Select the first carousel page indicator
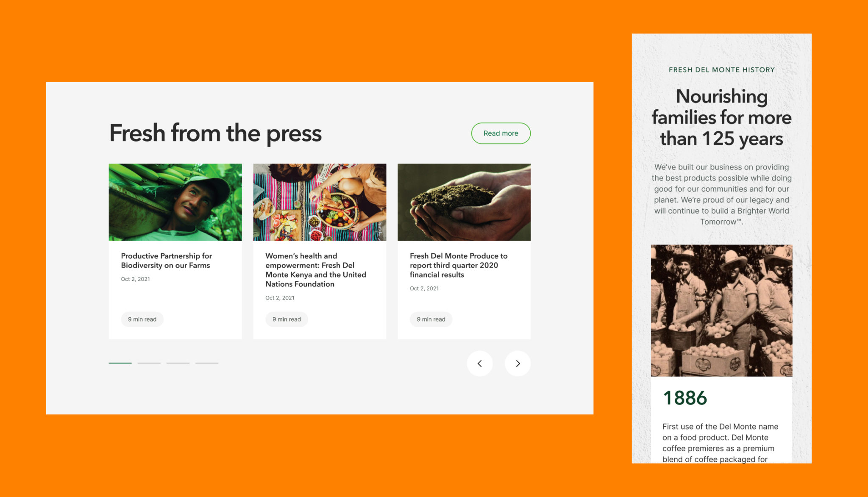Image resolution: width=868 pixels, height=497 pixels. 120,363
